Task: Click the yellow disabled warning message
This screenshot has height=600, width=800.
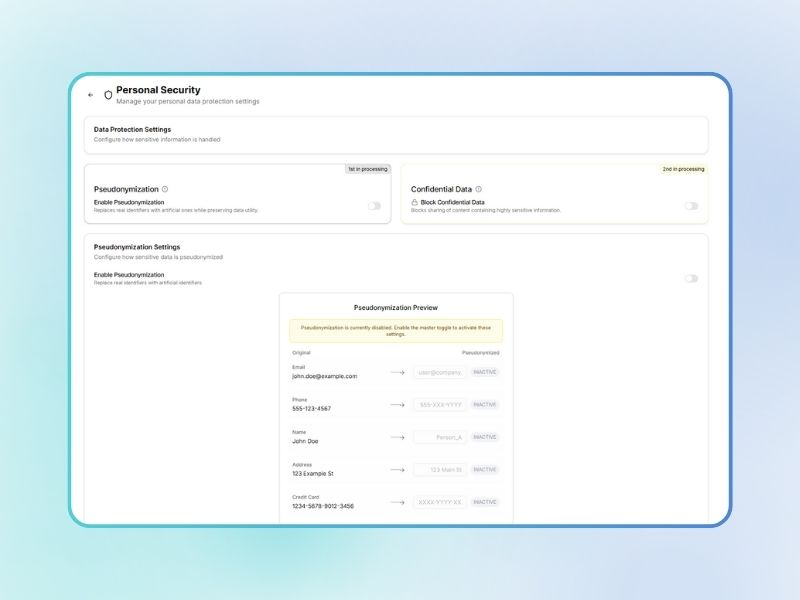Action: (396, 331)
